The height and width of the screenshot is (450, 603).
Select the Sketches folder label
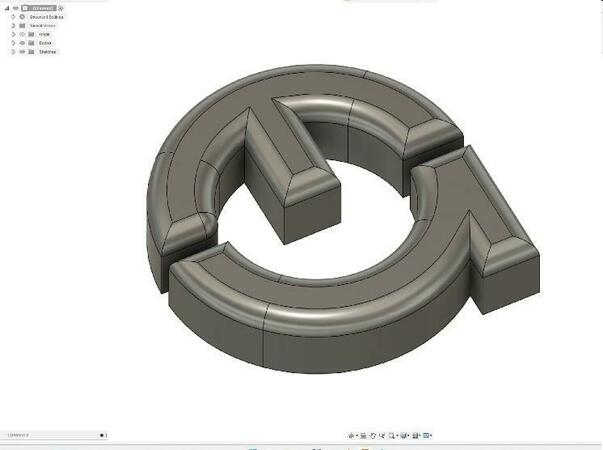[48, 52]
